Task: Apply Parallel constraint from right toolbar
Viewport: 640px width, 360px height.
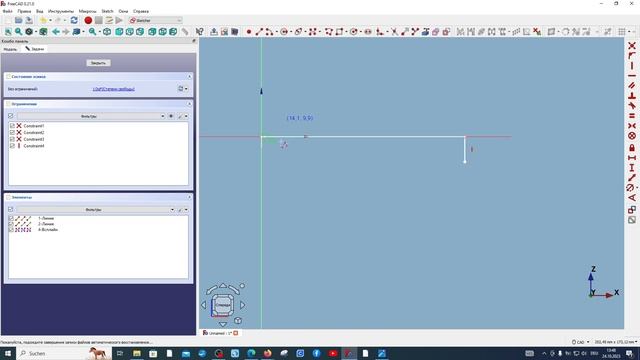Action: [632, 86]
